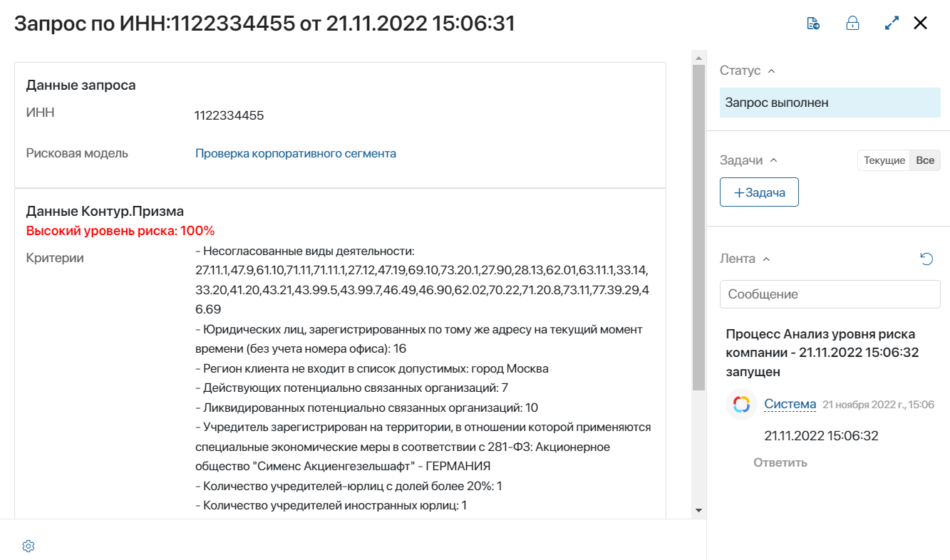Switch task filter to Все
The height and width of the screenshot is (560, 950).
point(925,160)
